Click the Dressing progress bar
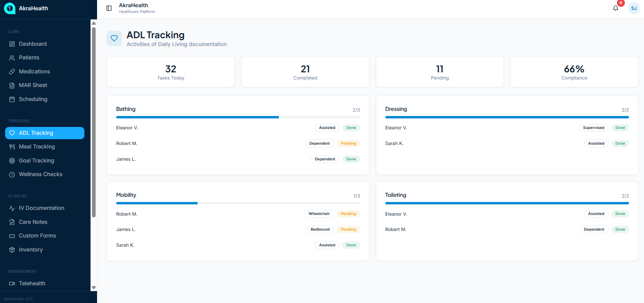The width and height of the screenshot is (644, 303). click(x=507, y=117)
